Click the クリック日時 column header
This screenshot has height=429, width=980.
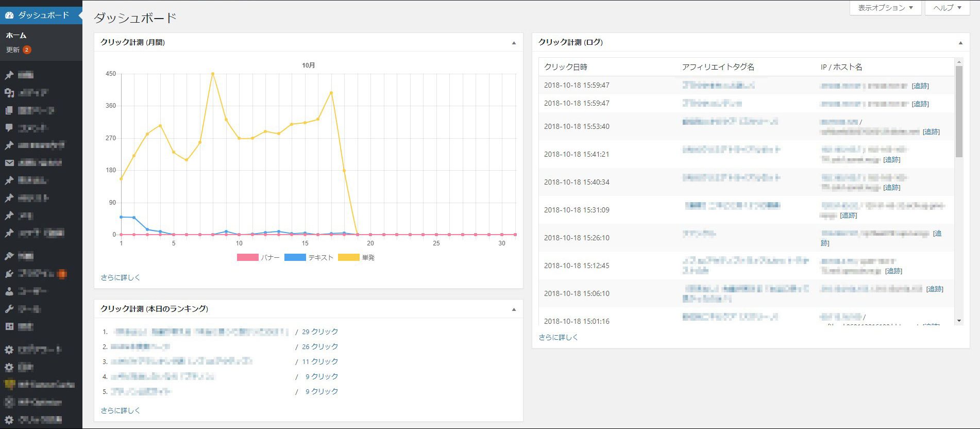click(x=566, y=67)
